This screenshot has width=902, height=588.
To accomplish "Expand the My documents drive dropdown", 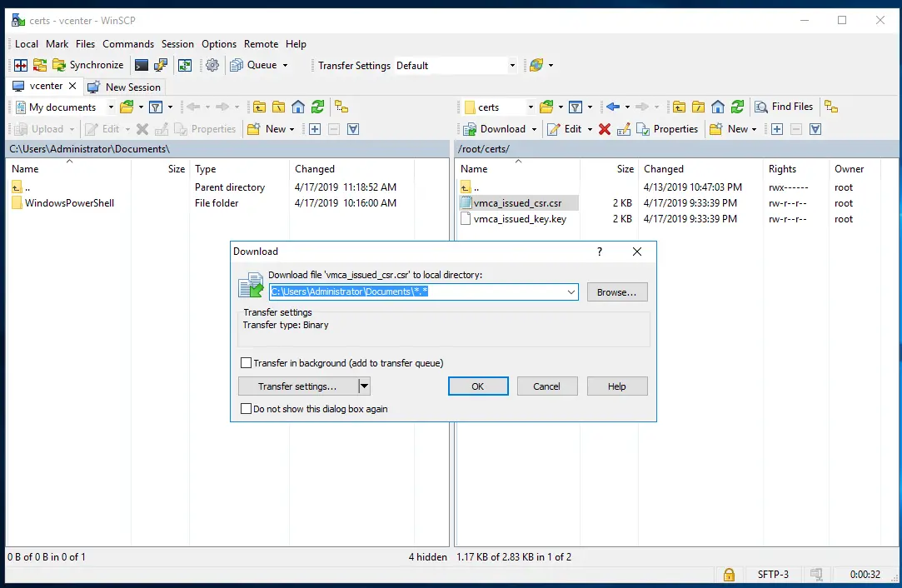I will click(x=111, y=107).
